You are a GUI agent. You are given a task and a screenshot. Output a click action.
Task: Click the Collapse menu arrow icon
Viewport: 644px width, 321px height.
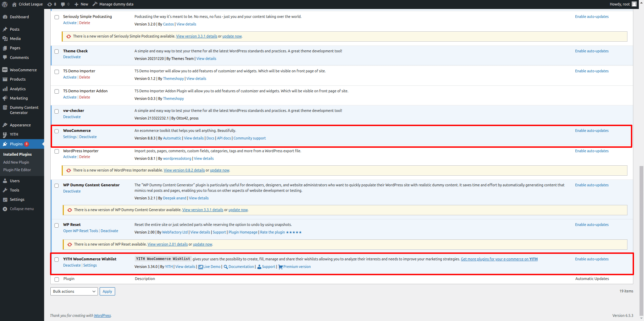(5, 209)
